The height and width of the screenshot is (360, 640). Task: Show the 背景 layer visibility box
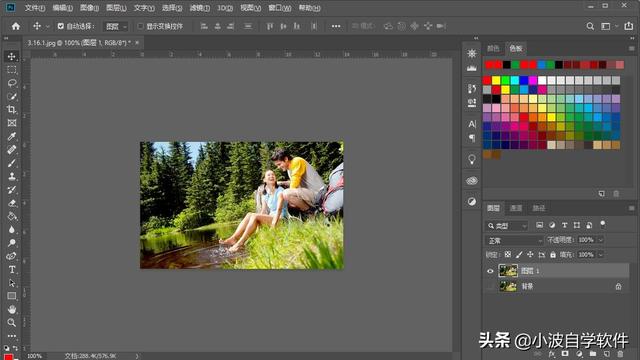[490, 287]
